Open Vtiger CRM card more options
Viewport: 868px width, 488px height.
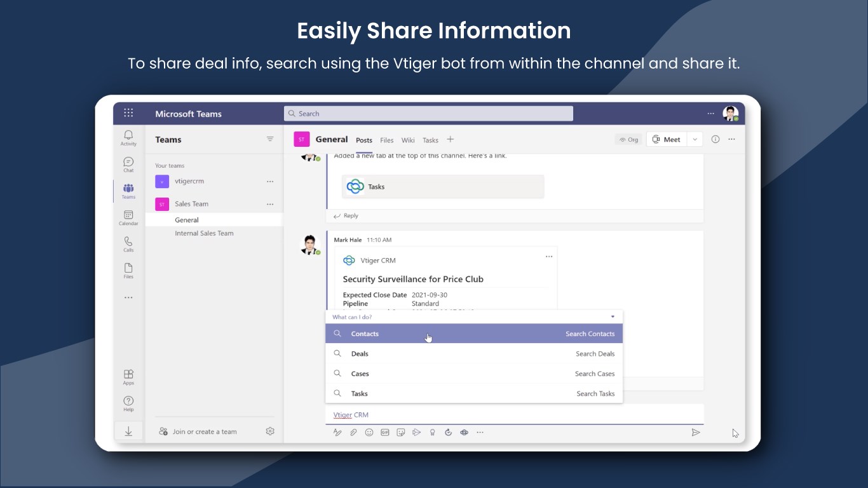pos(549,257)
